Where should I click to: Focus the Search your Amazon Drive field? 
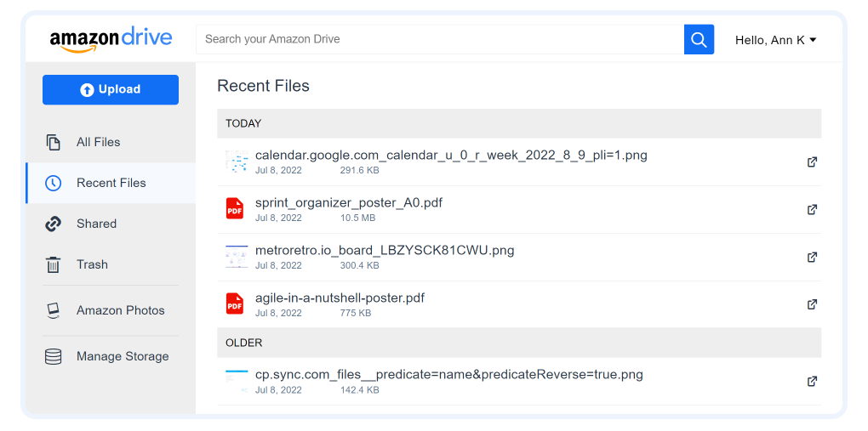(x=440, y=39)
